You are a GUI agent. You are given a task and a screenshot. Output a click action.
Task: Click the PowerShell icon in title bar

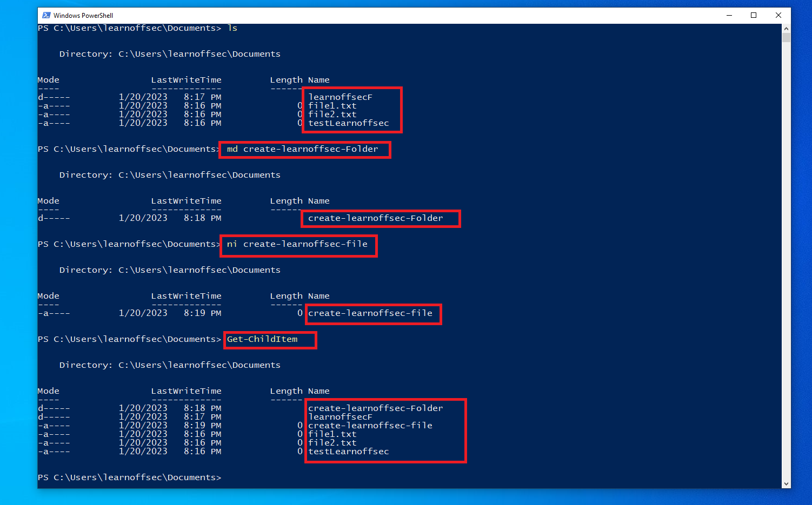pyautogui.click(x=46, y=15)
